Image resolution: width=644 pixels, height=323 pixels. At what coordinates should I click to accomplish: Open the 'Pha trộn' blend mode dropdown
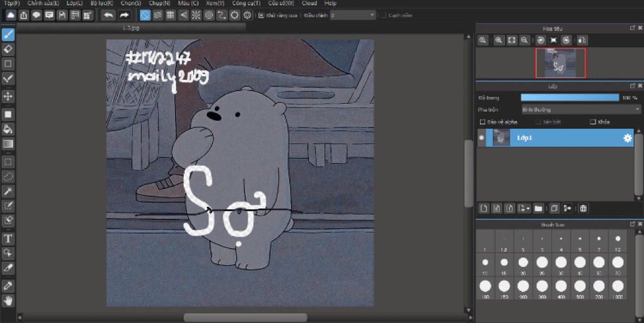[580, 109]
